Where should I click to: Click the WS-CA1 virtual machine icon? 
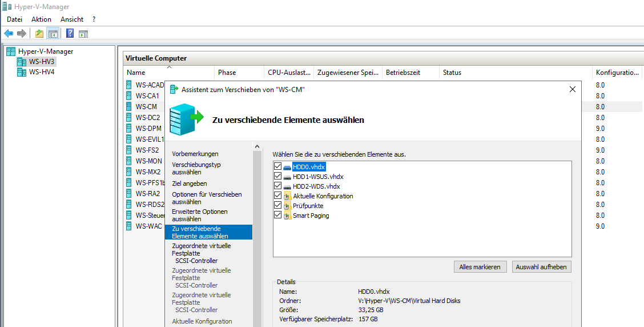click(x=129, y=96)
